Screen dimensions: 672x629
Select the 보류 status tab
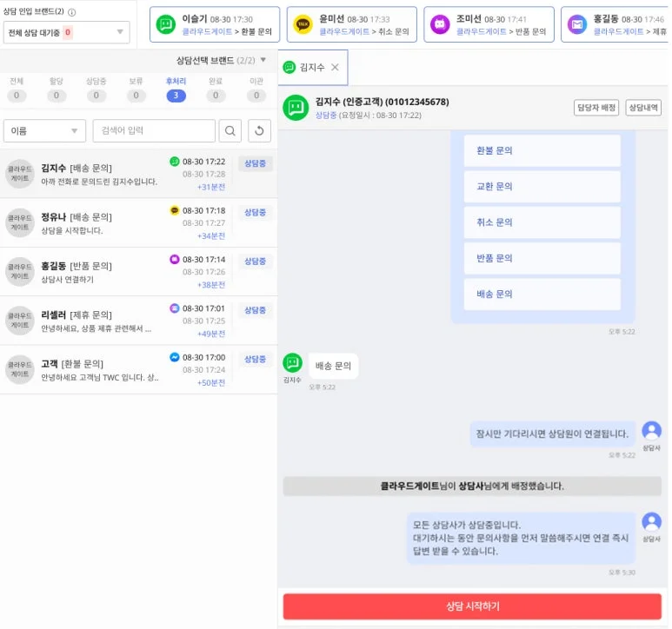click(x=136, y=89)
